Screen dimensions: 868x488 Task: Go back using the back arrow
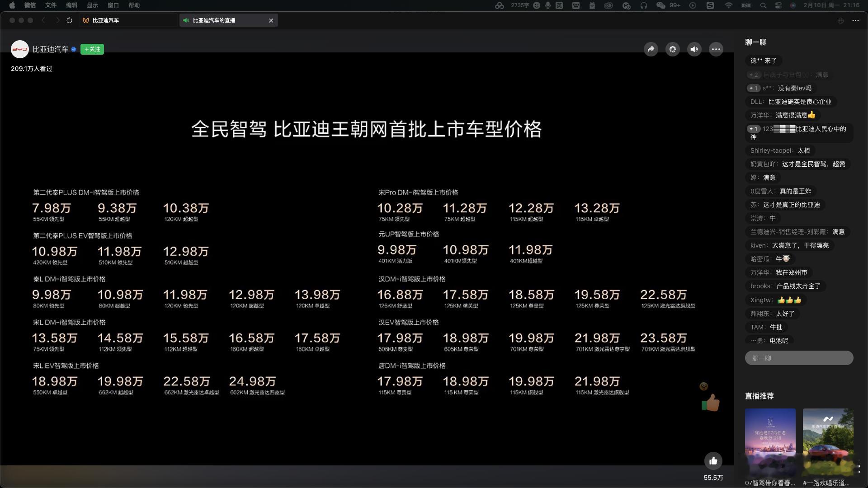coord(43,20)
